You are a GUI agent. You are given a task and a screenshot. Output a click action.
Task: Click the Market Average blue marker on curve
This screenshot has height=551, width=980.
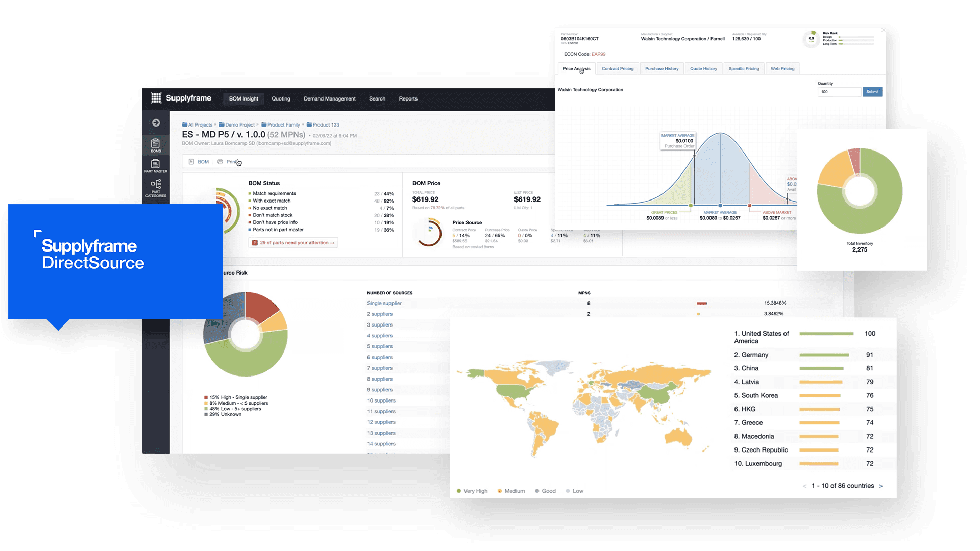coord(720,206)
